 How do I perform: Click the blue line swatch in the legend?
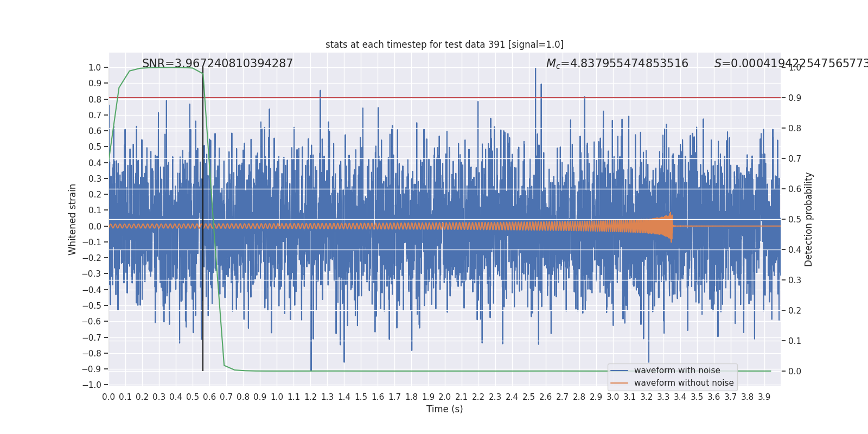619,371
